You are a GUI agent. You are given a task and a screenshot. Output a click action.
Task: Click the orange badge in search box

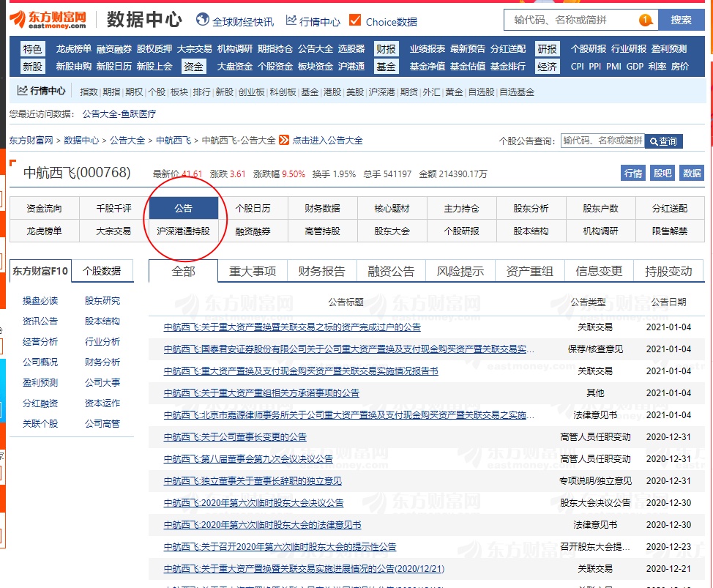[x=645, y=20]
